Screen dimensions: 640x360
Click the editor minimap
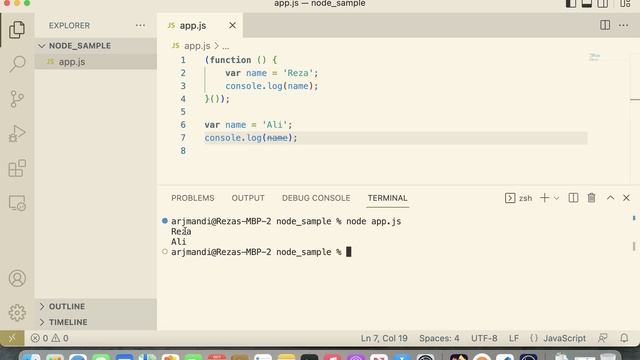coord(595,57)
